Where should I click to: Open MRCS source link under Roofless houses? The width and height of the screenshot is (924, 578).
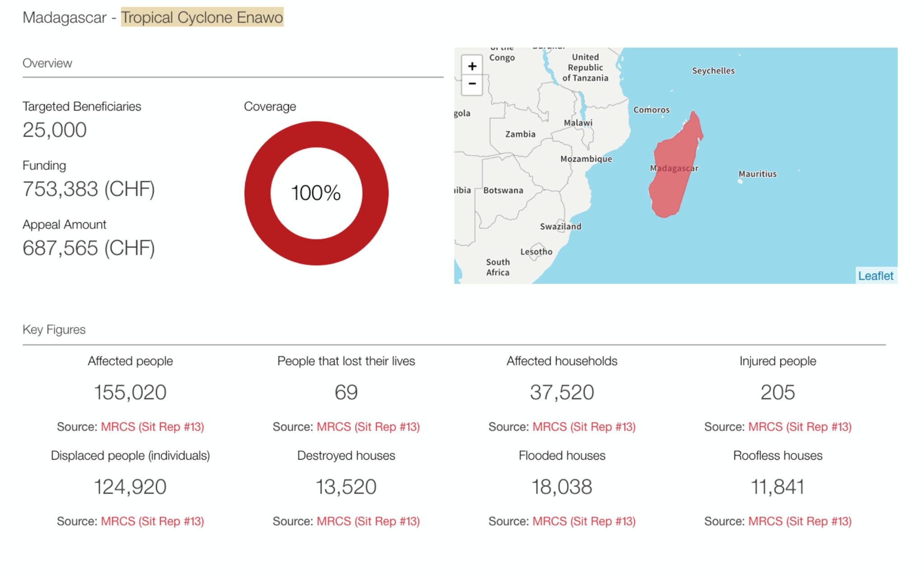799,521
